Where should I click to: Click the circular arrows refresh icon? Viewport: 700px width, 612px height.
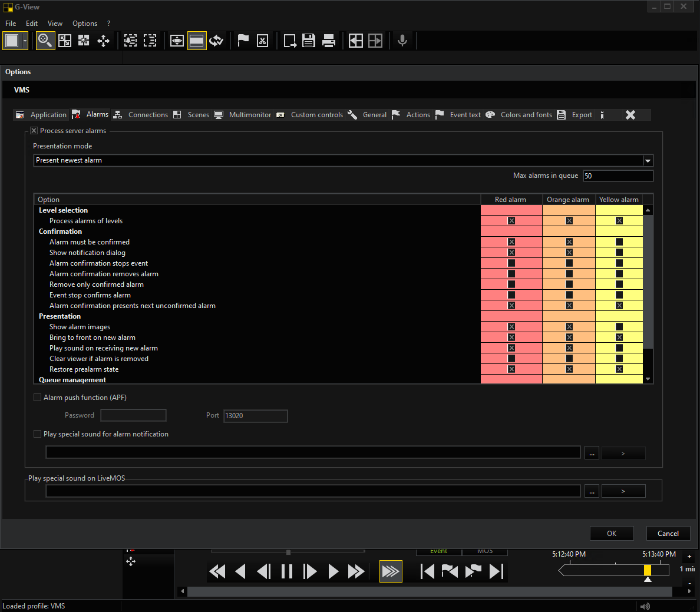coord(216,41)
